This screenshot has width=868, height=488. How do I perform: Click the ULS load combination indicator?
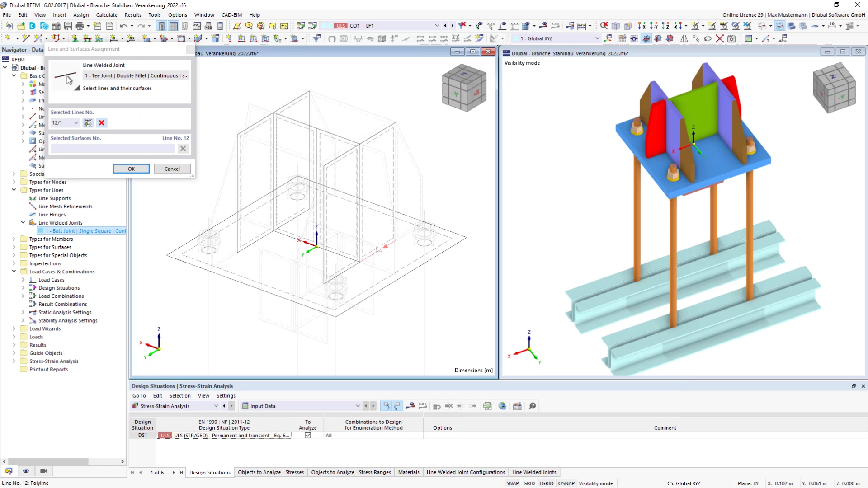coord(339,25)
